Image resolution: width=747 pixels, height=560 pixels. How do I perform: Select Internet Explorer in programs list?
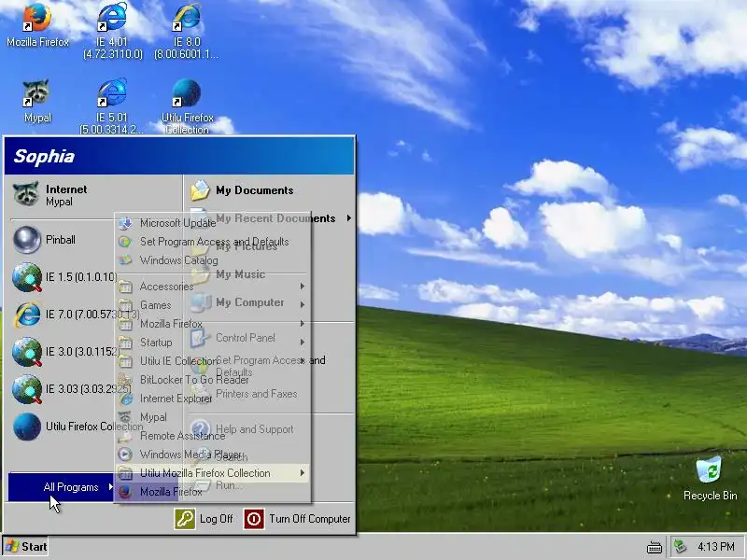coord(212,399)
